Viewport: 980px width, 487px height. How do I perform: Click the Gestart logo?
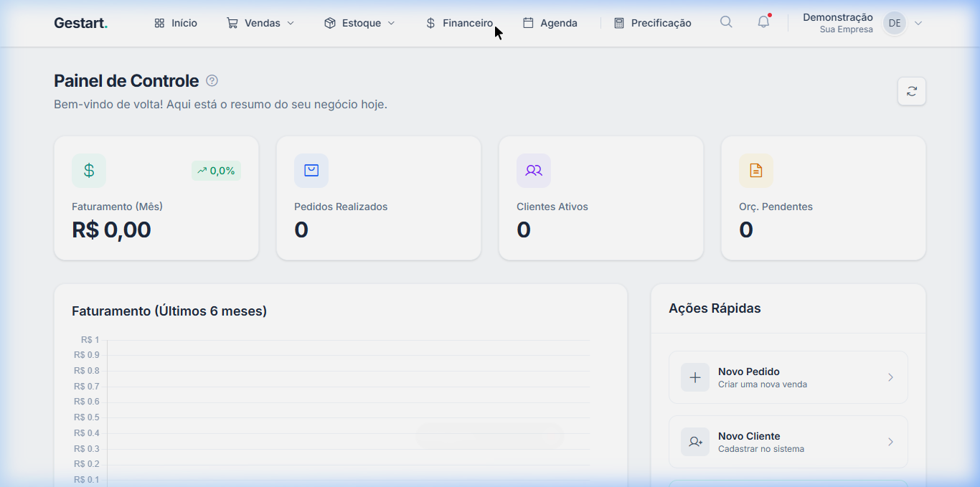coord(80,23)
